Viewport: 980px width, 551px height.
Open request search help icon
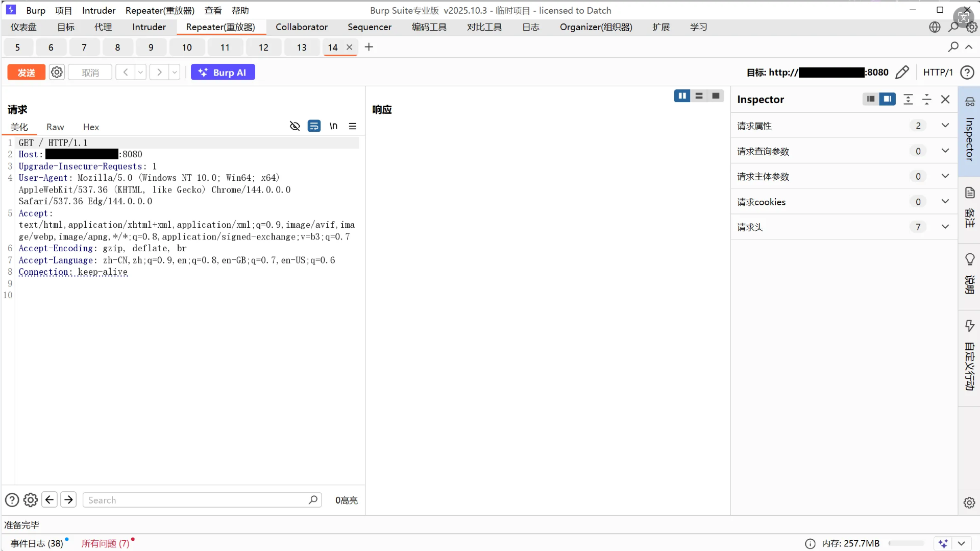tap(12, 500)
